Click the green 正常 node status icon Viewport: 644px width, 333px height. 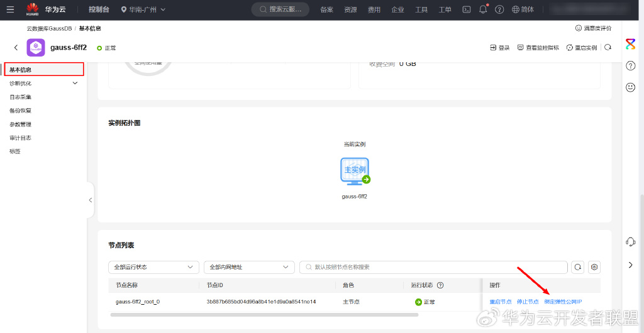point(418,302)
